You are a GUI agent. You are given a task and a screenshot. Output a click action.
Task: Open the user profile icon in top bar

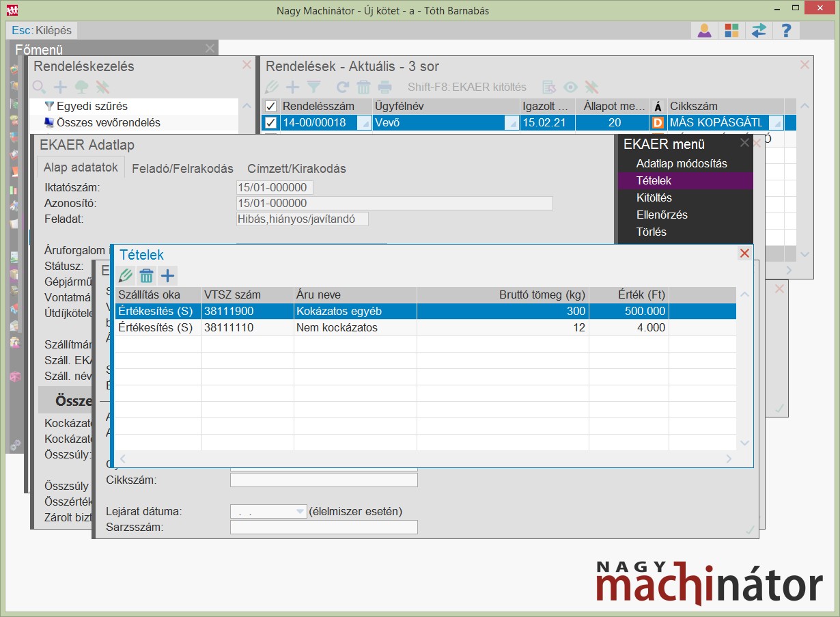pos(704,31)
